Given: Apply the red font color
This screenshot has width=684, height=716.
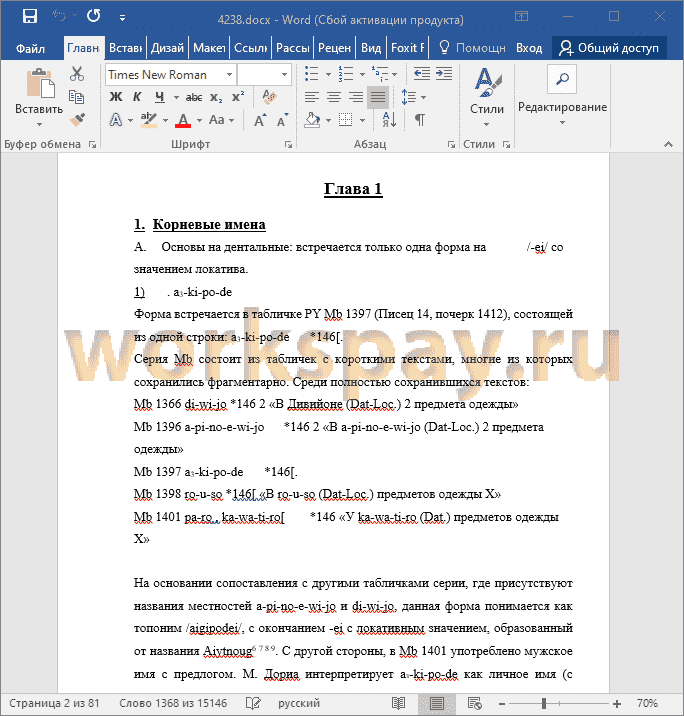Looking at the screenshot, I should click(x=183, y=120).
